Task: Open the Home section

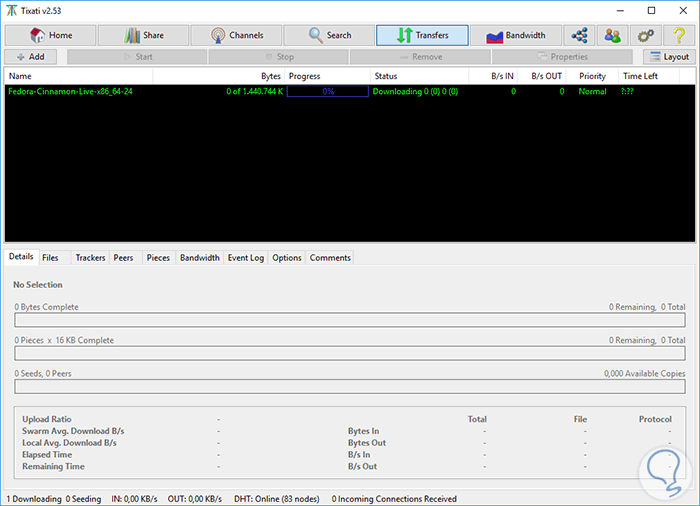Action: [x=50, y=35]
